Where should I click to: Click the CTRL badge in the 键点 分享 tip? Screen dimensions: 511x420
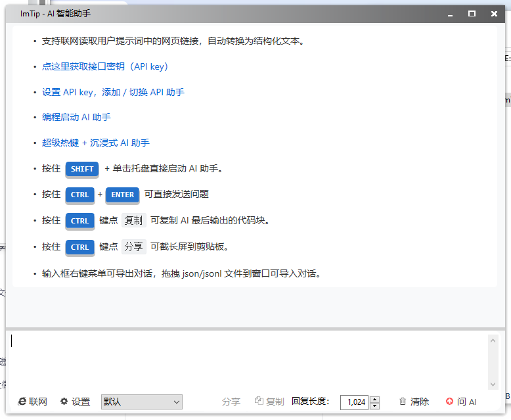(x=80, y=247)
